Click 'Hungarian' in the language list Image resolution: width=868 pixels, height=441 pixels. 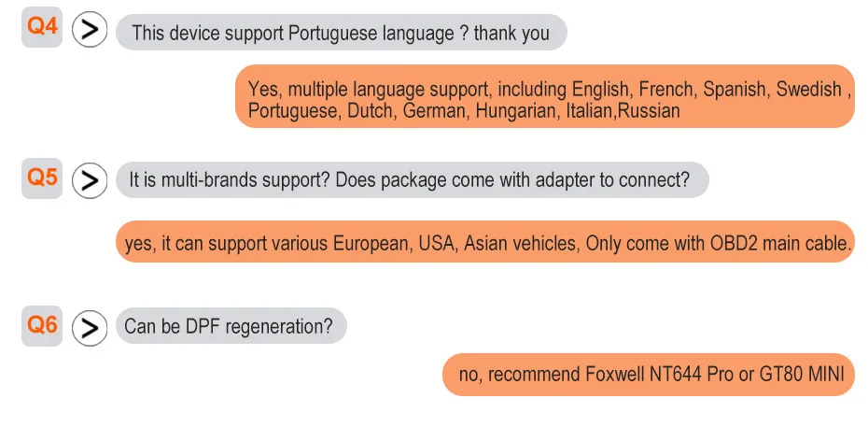516,111
